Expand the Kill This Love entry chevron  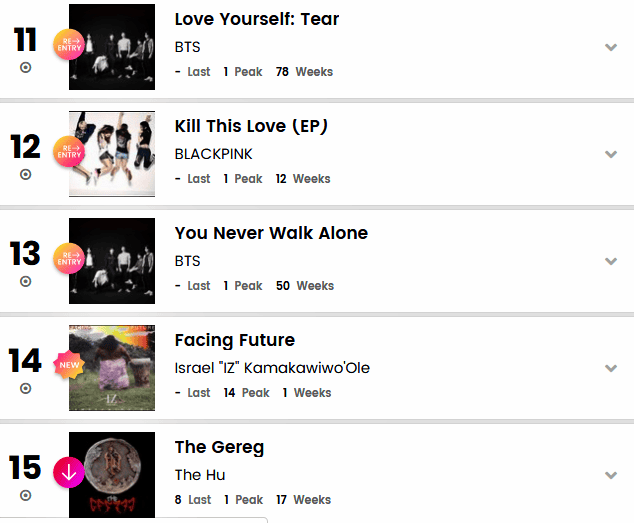[611, 154]
